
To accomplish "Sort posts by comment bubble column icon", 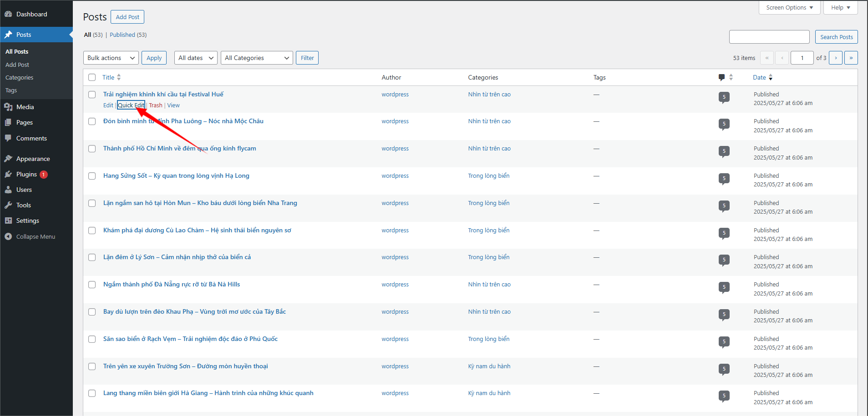I will [x=721, y=77].
